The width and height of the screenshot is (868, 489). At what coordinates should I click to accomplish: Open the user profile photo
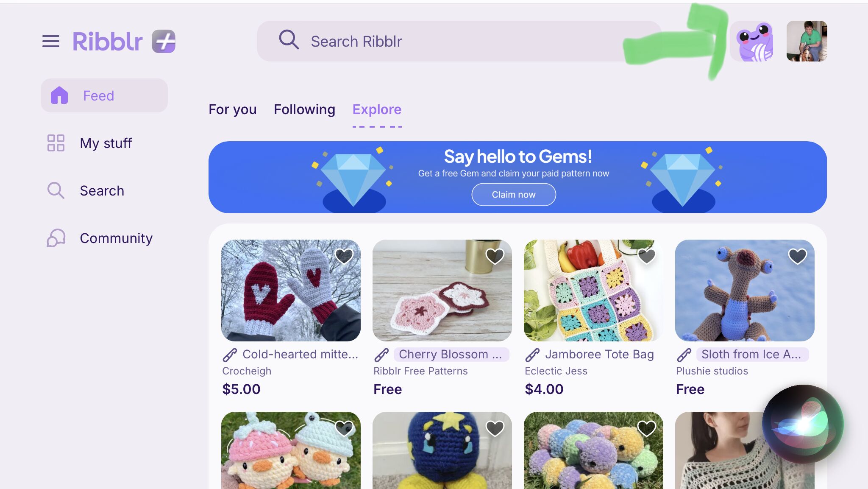point(807,41)
